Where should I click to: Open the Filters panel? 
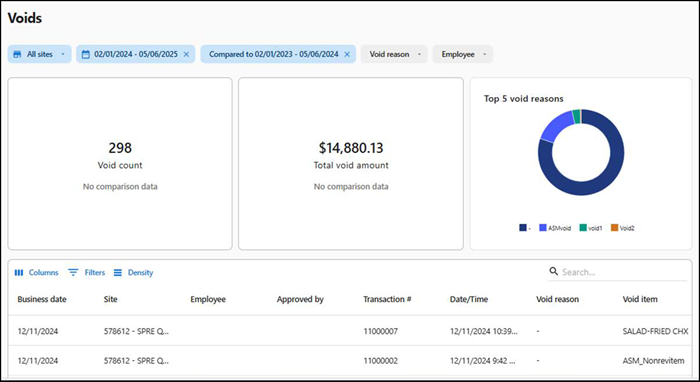click(x=87, y=272)
